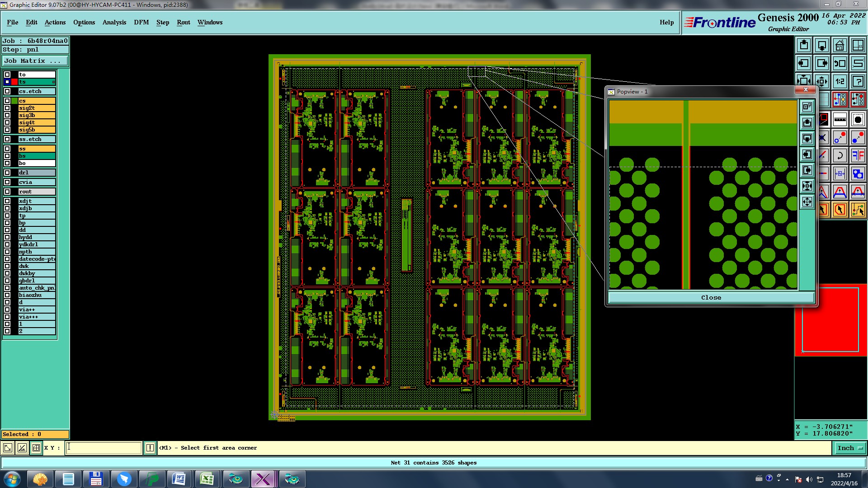Click the black octagon pad tool
This screenshot has height=488, width=868.
858,120
